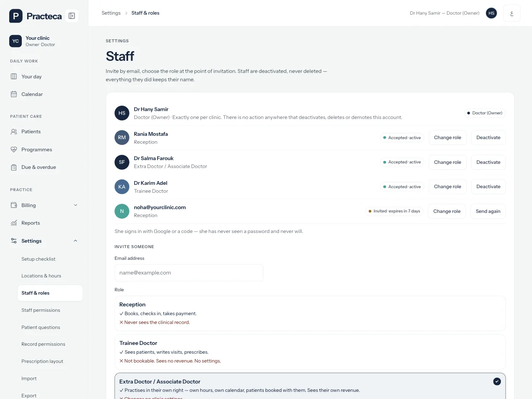Viewport: 532px width, 399px height.
Task: Deactivate Rania Mostafa
Action: coord(488,137)
